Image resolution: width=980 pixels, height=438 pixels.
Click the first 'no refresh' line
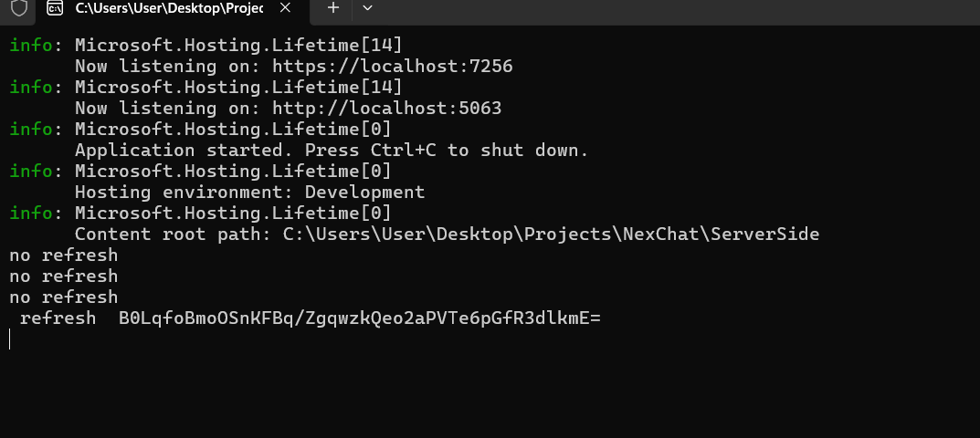tap(64, 255)
